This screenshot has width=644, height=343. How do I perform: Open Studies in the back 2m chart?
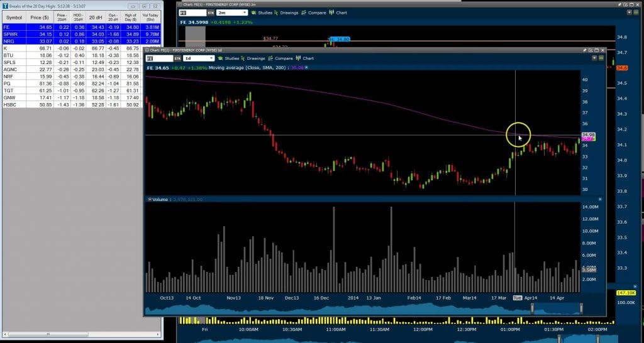(262, 13)
